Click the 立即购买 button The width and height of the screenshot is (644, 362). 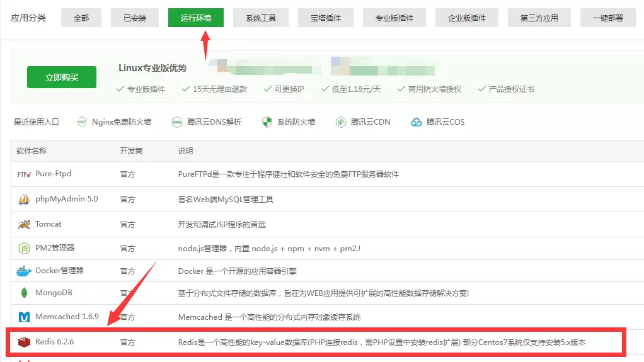point(62,77)
